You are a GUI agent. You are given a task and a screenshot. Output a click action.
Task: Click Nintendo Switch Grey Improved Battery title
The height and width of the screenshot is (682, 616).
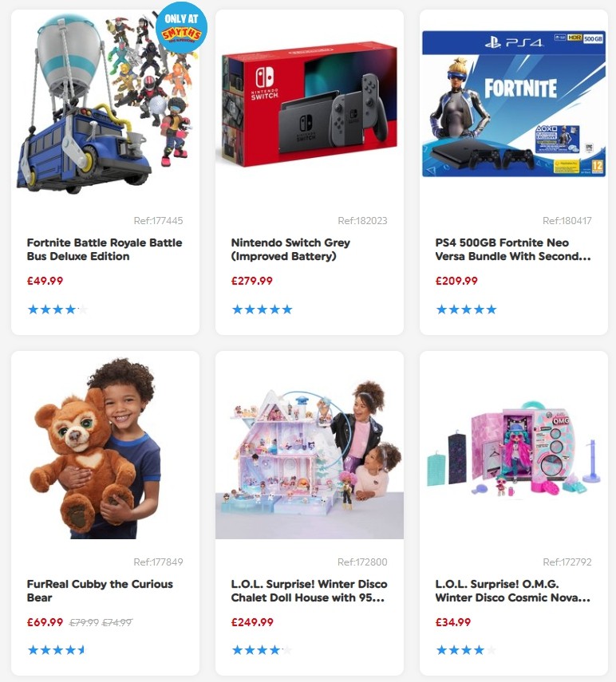click(x=290, y=249)
